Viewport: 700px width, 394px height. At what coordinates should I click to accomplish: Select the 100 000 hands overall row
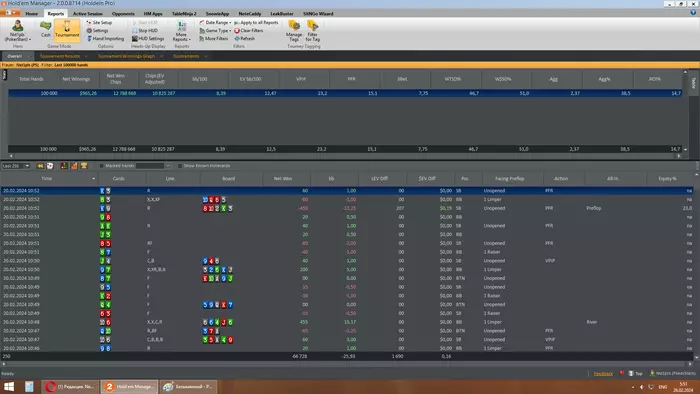click(345, 93)
